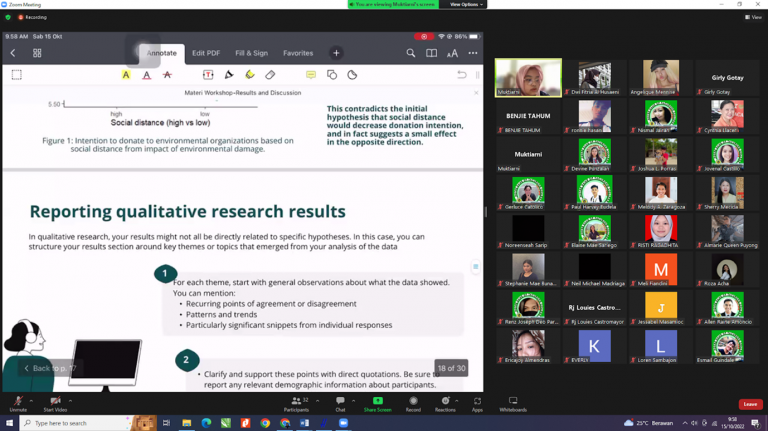Open Zoom Apps
The width and height of the screenshot is (768, 431).
click(x=477, y=404)
